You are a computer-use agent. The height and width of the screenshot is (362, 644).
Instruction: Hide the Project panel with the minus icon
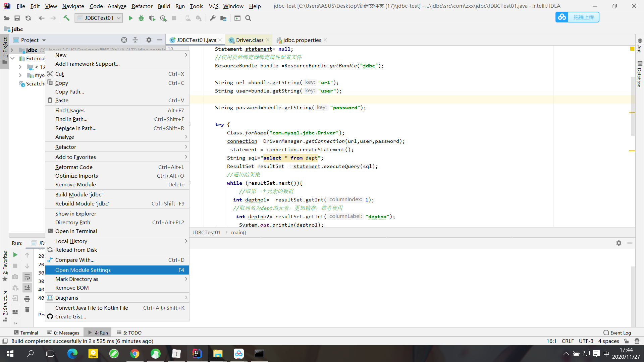tap(160, 40)
